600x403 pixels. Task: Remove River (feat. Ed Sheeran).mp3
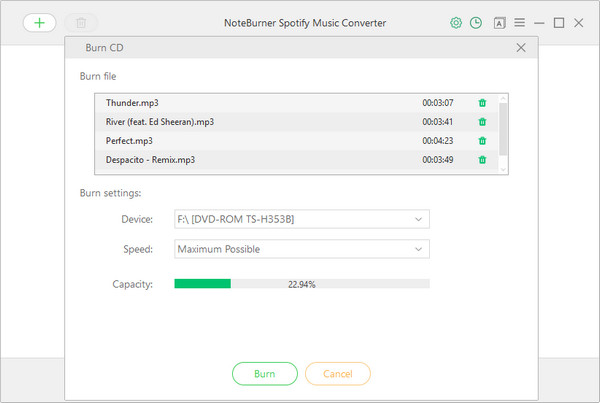click(x=482, y=122)
